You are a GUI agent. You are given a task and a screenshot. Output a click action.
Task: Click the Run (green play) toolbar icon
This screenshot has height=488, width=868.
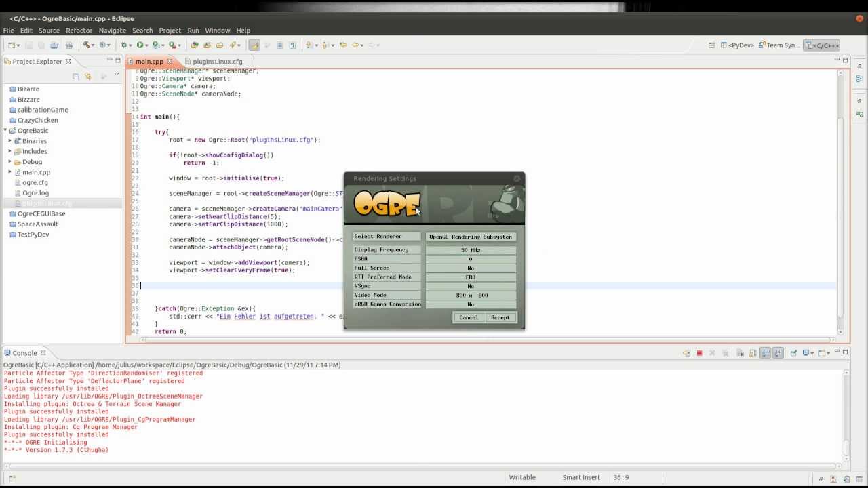pyautogui.click(x=140, y=45)
